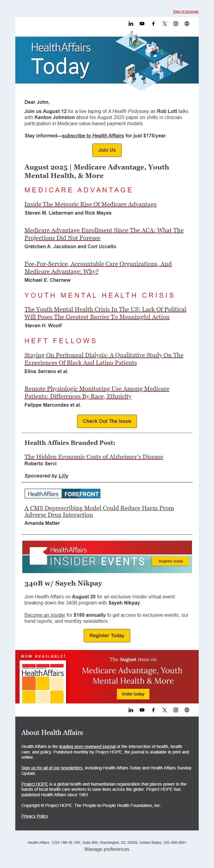Open Inside The Meteoric Rise Of Medicare Advantage
The height and width of the screenshot is (868, 214).
(90, 204)
